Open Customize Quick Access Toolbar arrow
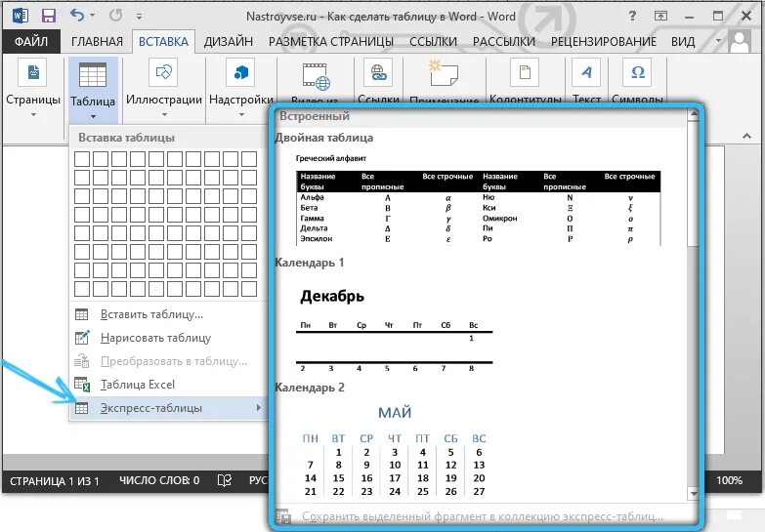Image resolution: width=765 pixels, height=532 pixels. click(139, 17)
